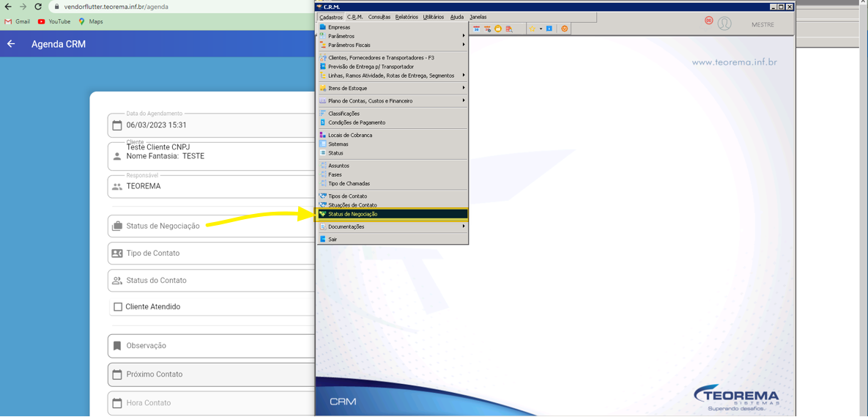This screenshot has width=868, height=417.
Task: Click the calendar-with-clock toolbar icon
Action: pos(487,29)
